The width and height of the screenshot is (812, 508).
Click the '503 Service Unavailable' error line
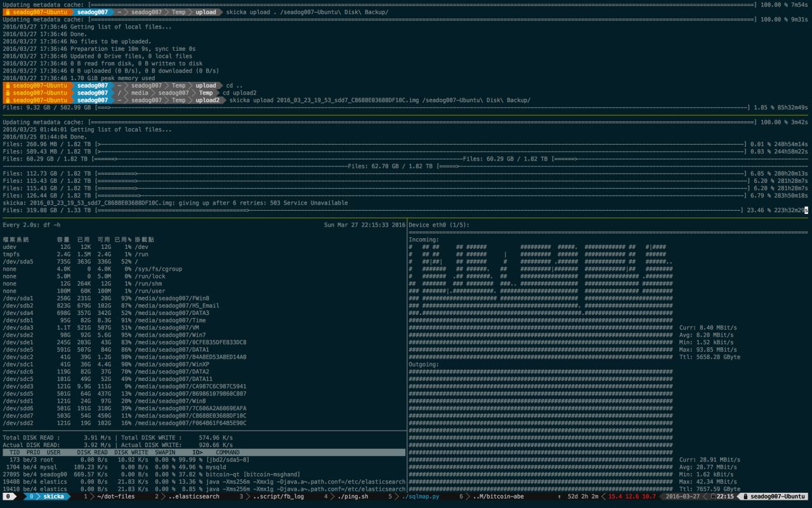[x=175, y=203]
